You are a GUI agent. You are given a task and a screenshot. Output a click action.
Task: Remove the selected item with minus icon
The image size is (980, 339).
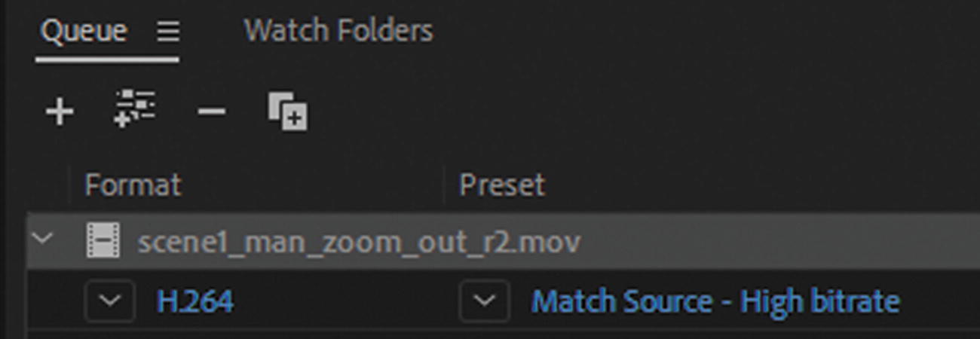coord(211,112)
